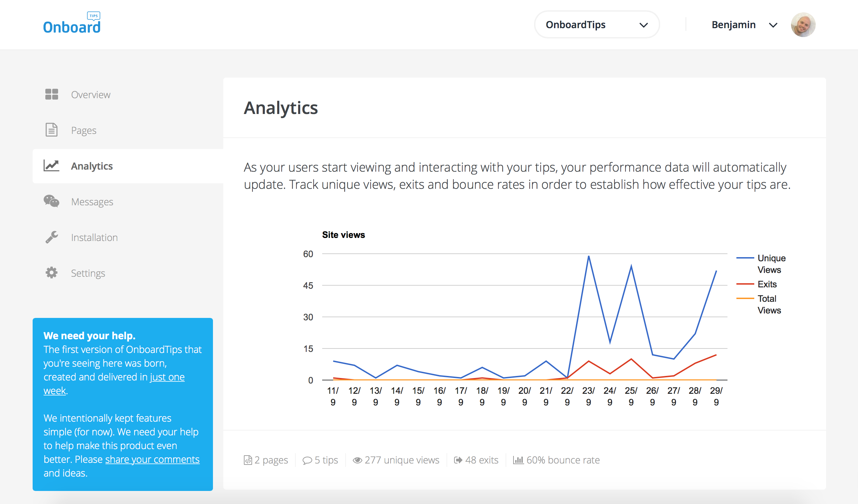Click the 23/9 peak on Unique Views line
Viewport: 858px width, 504px height.
tap(589, 256)
